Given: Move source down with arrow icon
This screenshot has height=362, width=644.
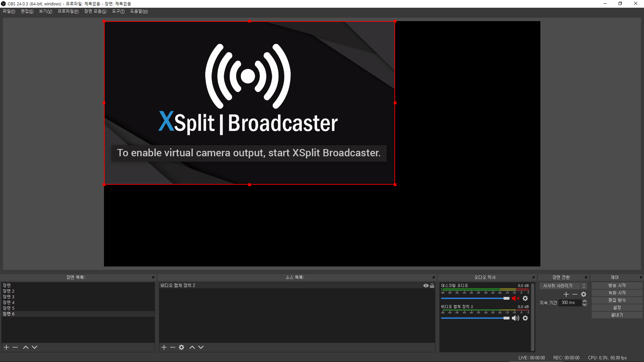Looking at the screenshot, I should coord(201,347).
